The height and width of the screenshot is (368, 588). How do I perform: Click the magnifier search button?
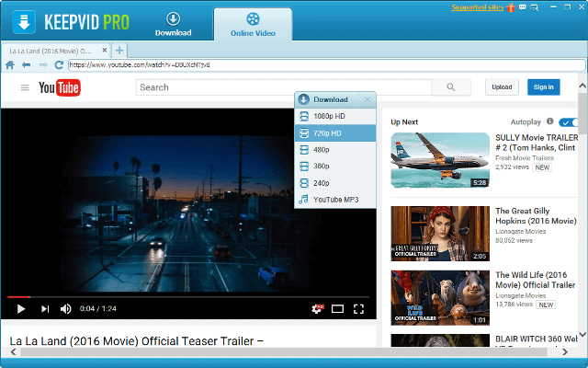pos(451,87)
